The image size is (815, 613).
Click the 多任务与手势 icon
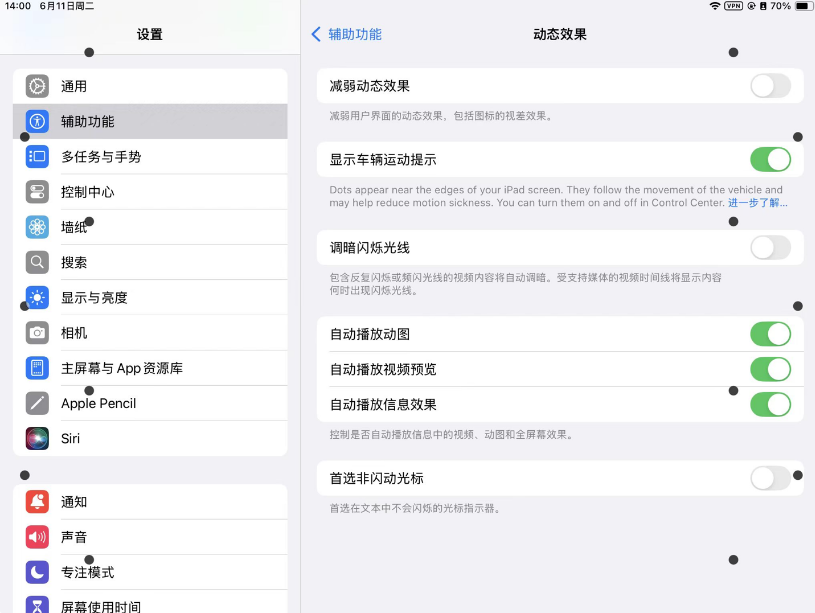(37, 156)
